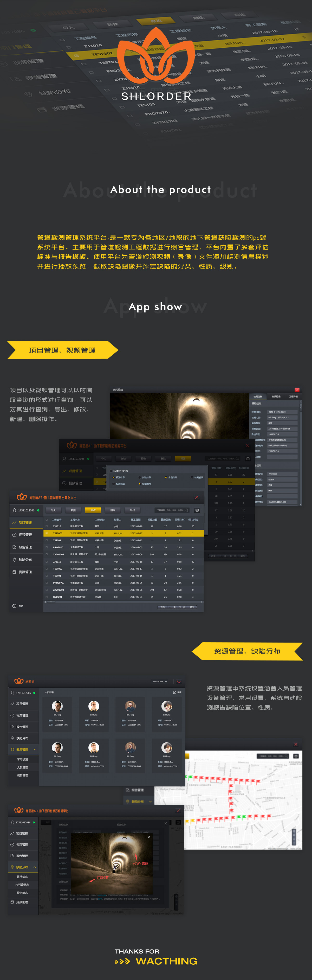Collapse the 资源管理 sidebar section
Viewport: 312px width, 980px height.
[35, 750]
